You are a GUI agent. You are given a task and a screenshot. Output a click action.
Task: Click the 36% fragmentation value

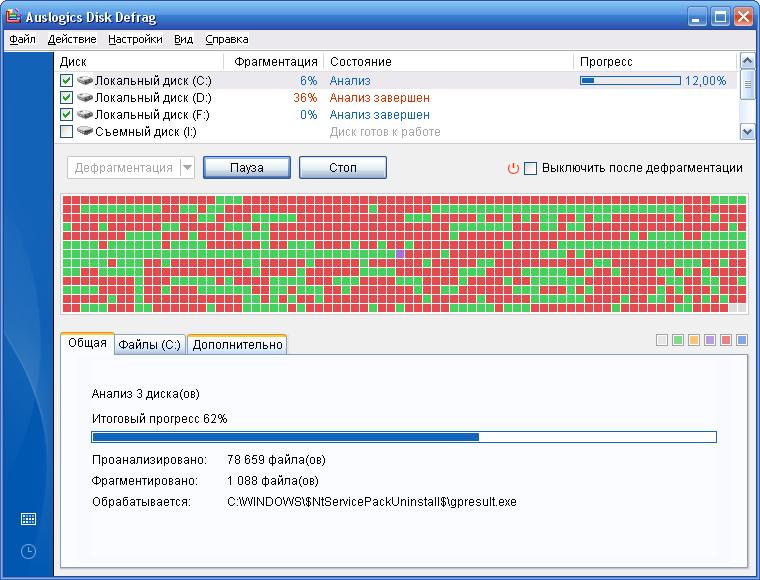(305, 97)
